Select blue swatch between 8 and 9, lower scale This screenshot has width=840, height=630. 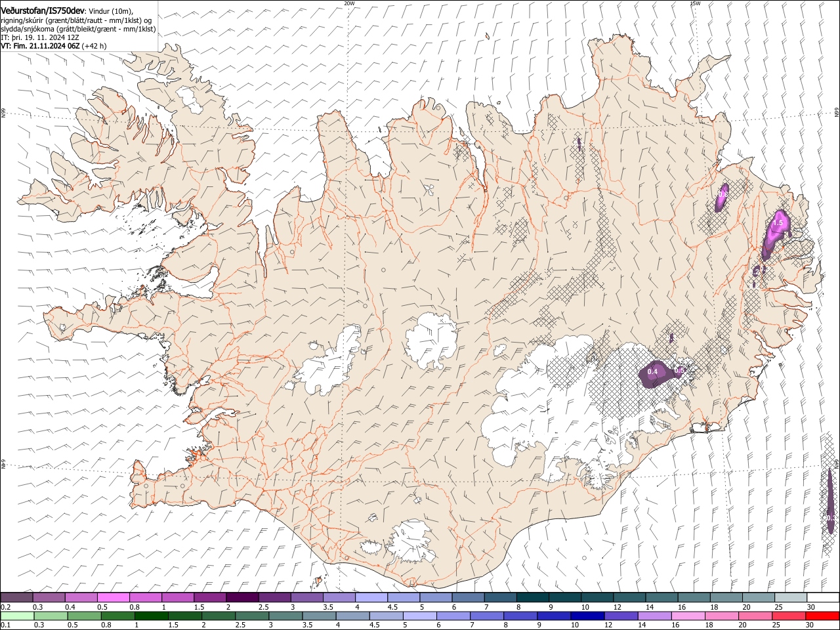520,616
